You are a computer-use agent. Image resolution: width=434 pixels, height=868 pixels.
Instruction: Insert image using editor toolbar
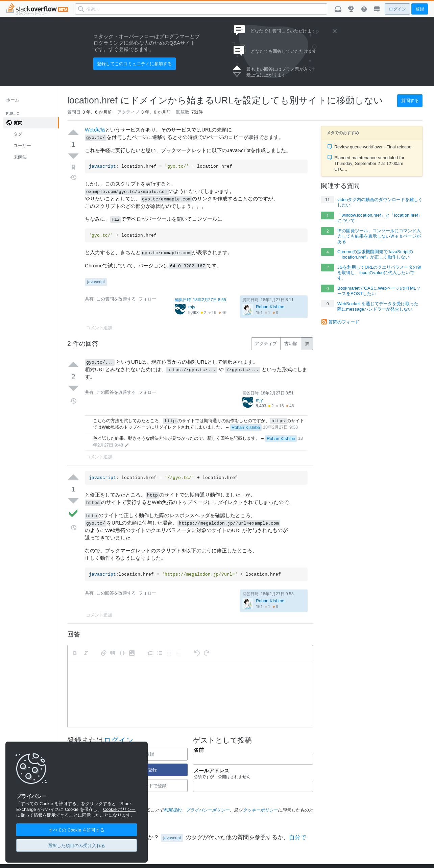point(132,653)
